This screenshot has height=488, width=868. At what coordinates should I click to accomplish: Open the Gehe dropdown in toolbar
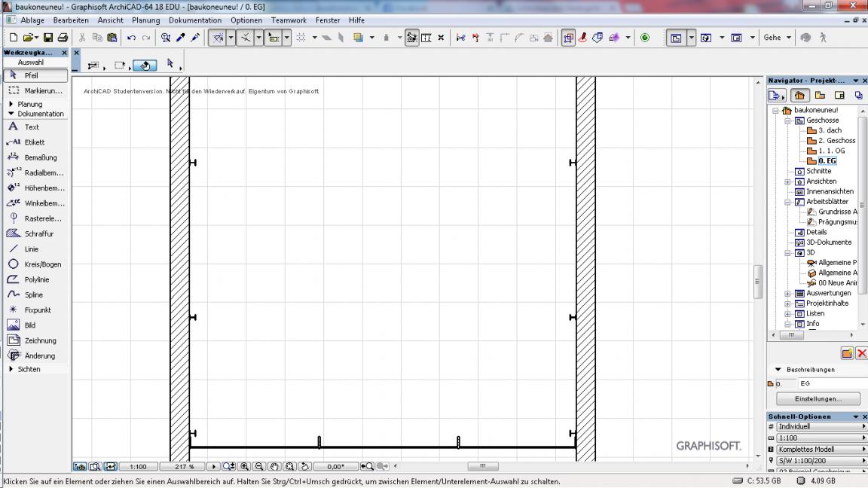(778, 38)
